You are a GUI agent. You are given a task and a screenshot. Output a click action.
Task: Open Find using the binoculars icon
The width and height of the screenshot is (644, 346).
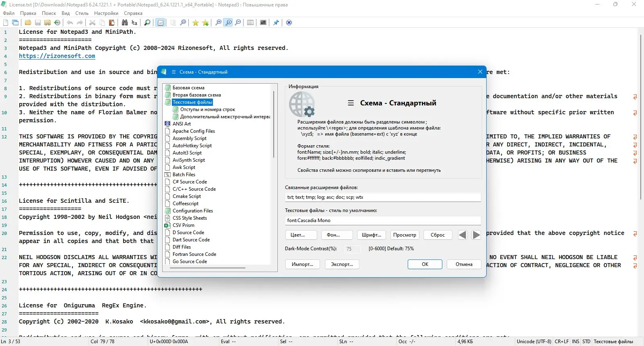pyautogui.click(x=125, y=23)
